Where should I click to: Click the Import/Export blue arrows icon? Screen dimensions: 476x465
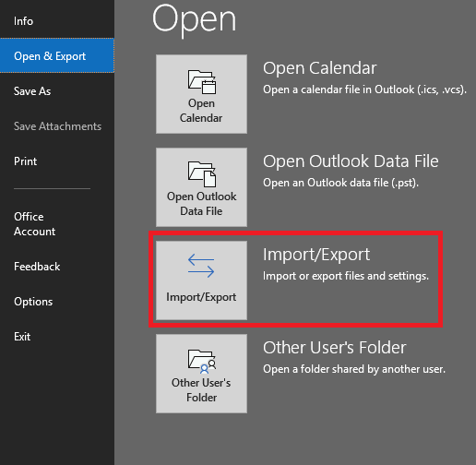tap(201, 266)
